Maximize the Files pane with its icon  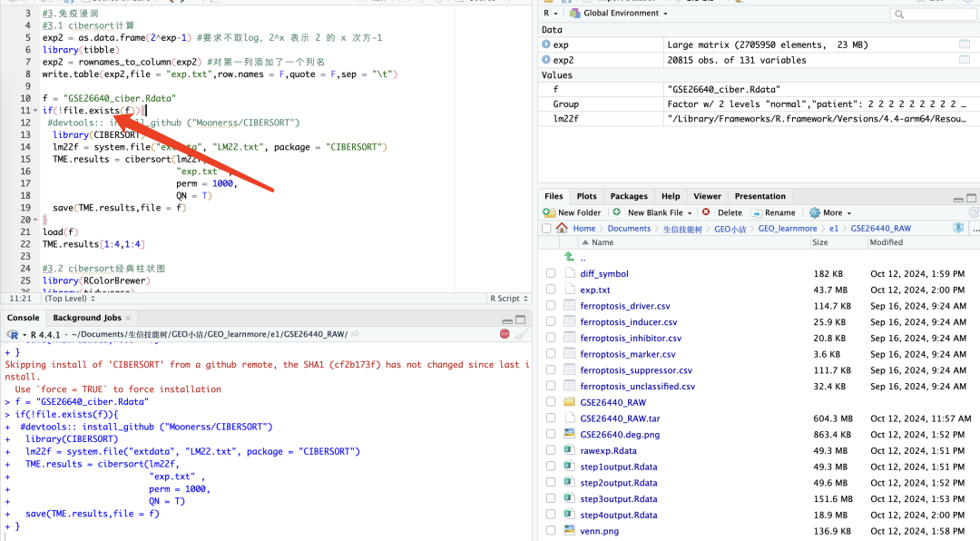tap(971, 198)
